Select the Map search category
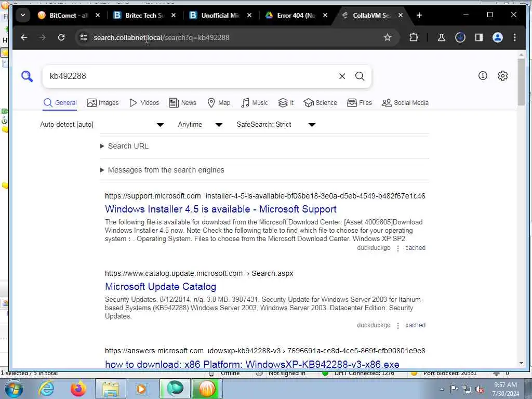This screenshot has width=532, height=399. point(219,103)
